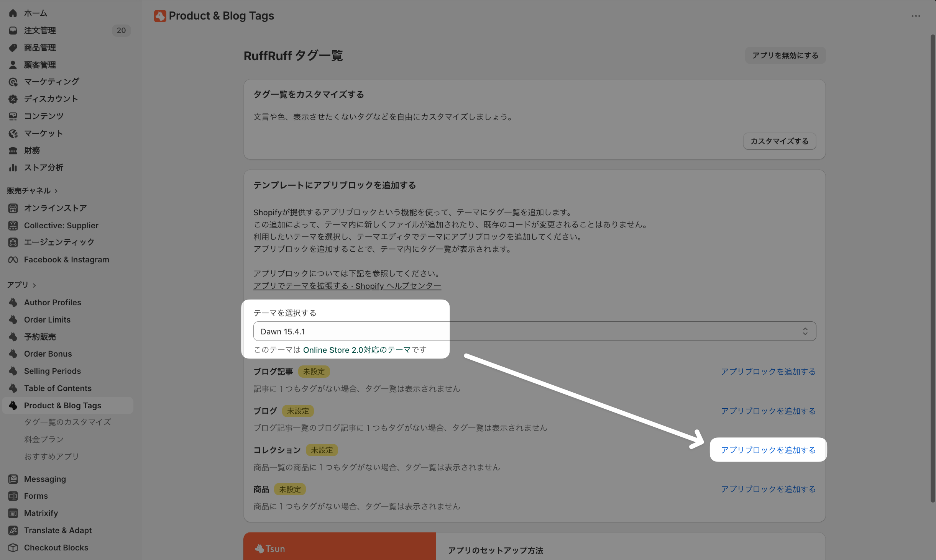
Task: Click the Discounts (ディスカウント) badge icon
Action: coord(13,99)
